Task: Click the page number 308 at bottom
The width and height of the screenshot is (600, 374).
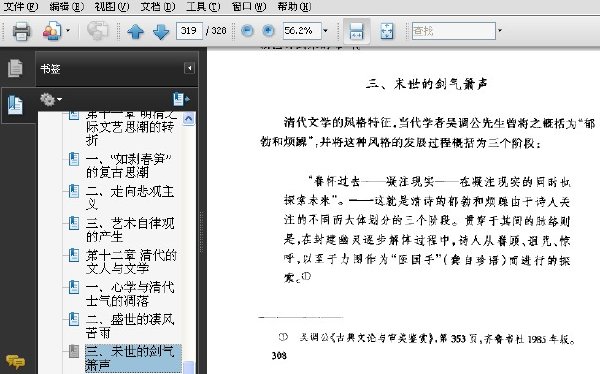Action: coord(279,356)
